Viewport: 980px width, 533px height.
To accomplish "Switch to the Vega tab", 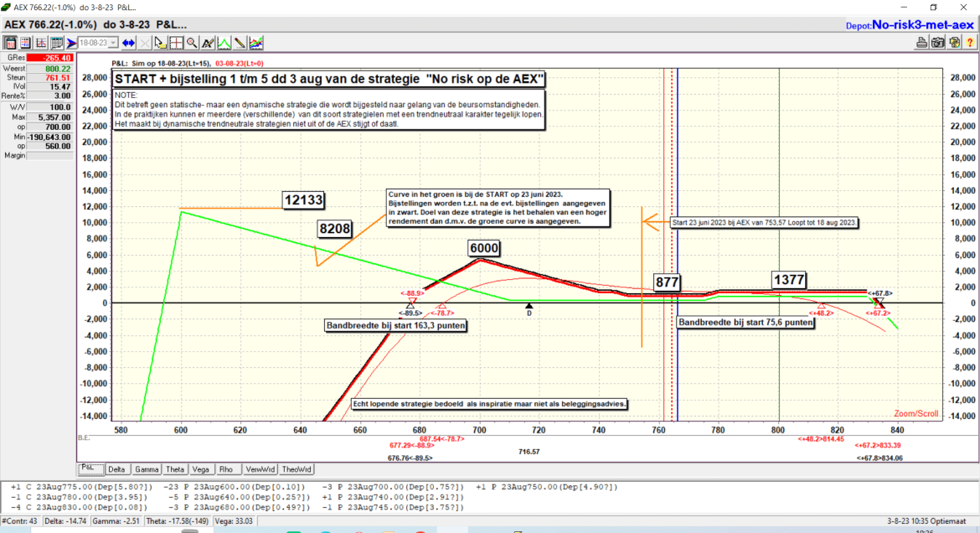I will coord(201,469).
